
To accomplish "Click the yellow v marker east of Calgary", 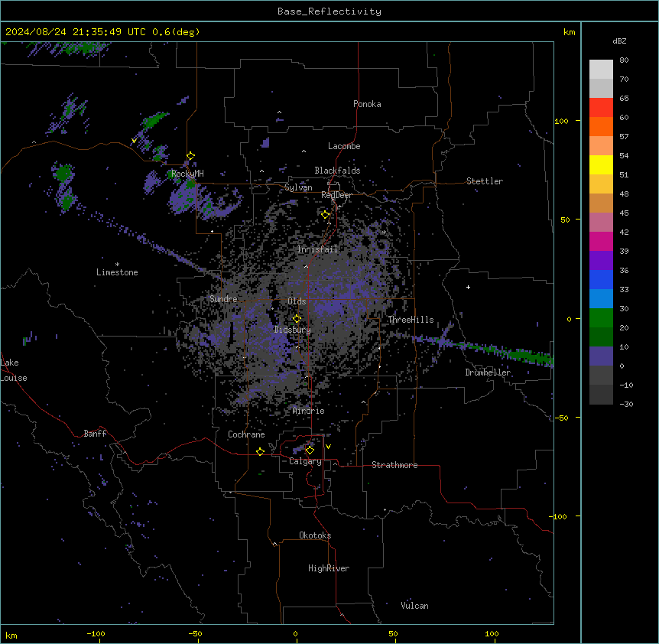I will click(x=328, y=447).
